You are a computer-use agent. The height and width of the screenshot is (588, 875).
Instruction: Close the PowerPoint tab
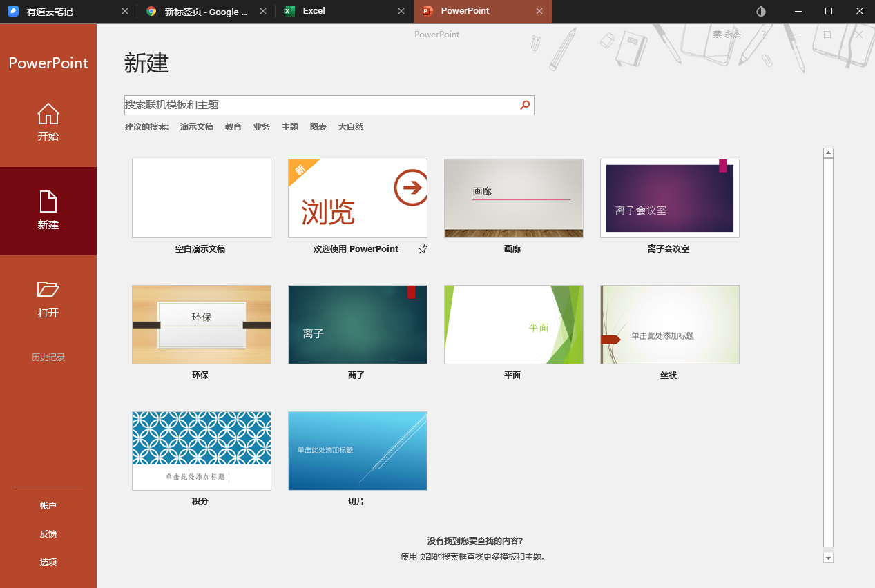tap(539, 11)
